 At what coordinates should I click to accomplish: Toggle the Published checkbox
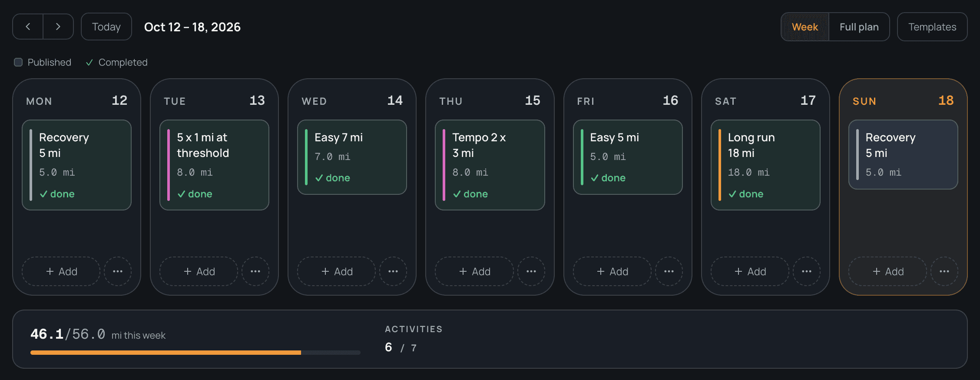pos(18,62)
